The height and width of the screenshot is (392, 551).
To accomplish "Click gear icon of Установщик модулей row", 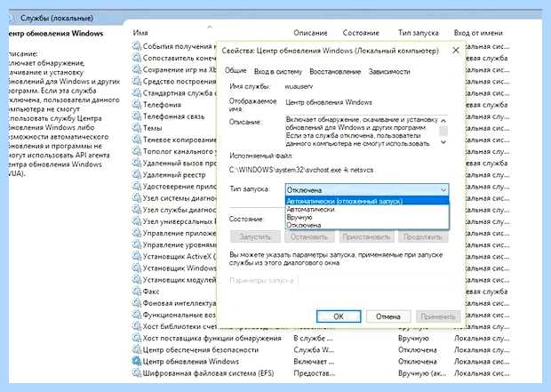I will pyautogui.click(x=136, y=280).
